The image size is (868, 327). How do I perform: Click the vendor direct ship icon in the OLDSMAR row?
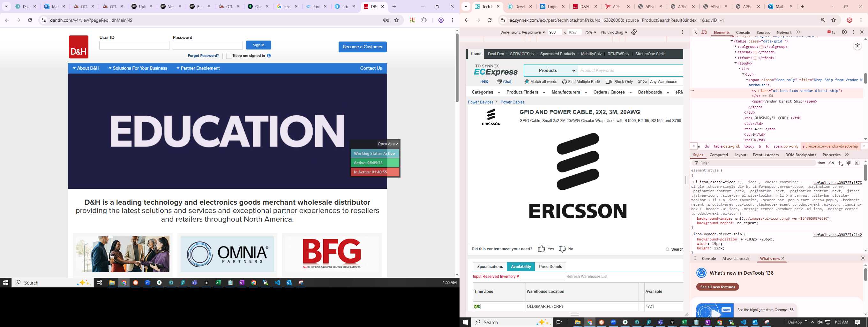(x=477, y=307)
